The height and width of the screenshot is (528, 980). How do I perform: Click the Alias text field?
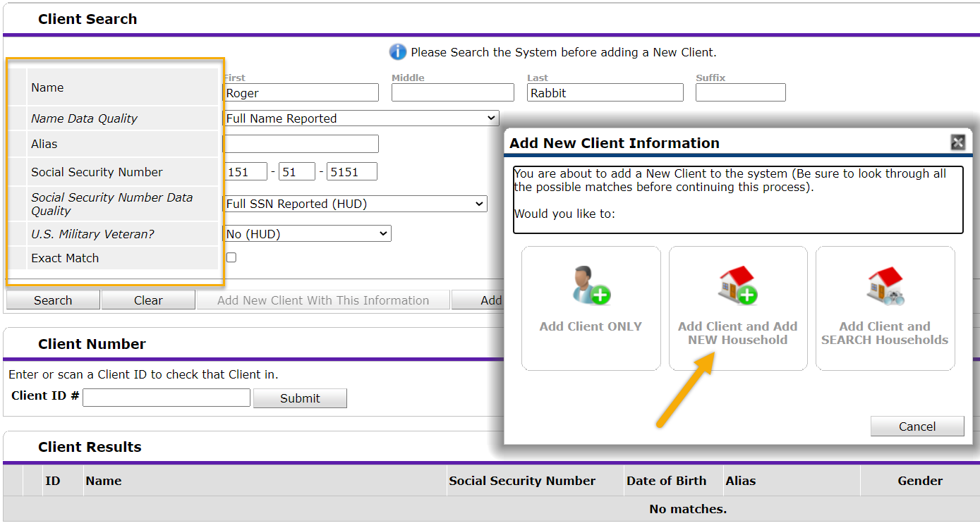pos(301,144)
